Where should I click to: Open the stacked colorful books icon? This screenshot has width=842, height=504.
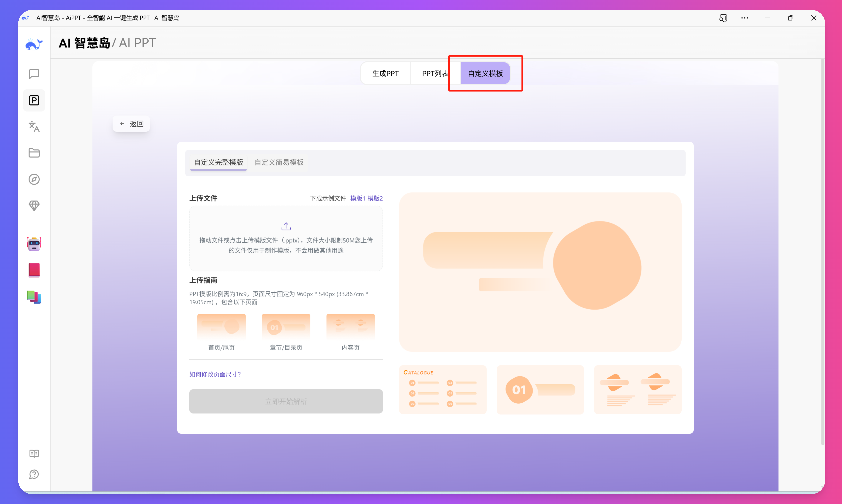point(34,297)
